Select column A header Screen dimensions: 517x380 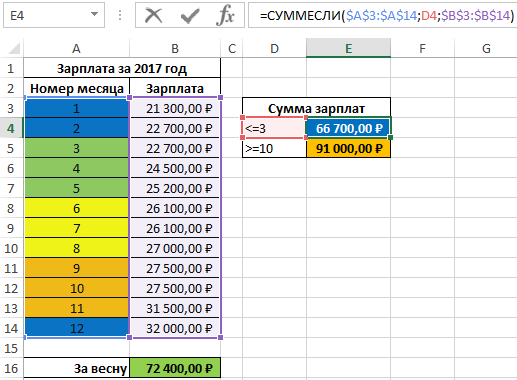point(76,49)
